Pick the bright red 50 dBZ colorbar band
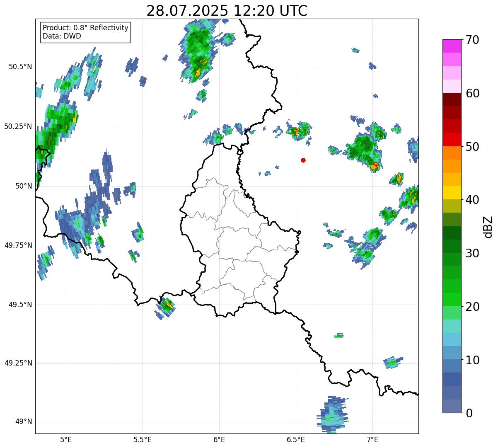This screenshot has height=448, width=498. (x=452, y=139)
